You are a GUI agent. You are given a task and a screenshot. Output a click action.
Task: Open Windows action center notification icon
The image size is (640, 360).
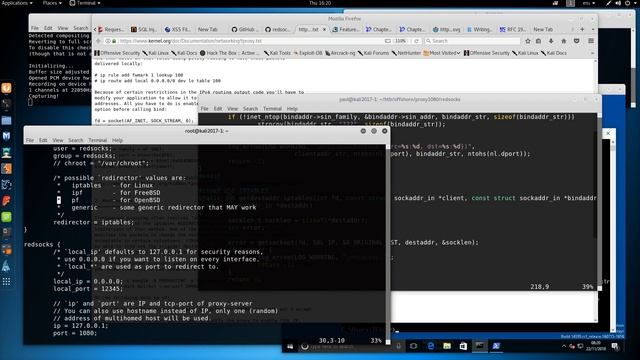pyautogui.click(x=615, y=346)
